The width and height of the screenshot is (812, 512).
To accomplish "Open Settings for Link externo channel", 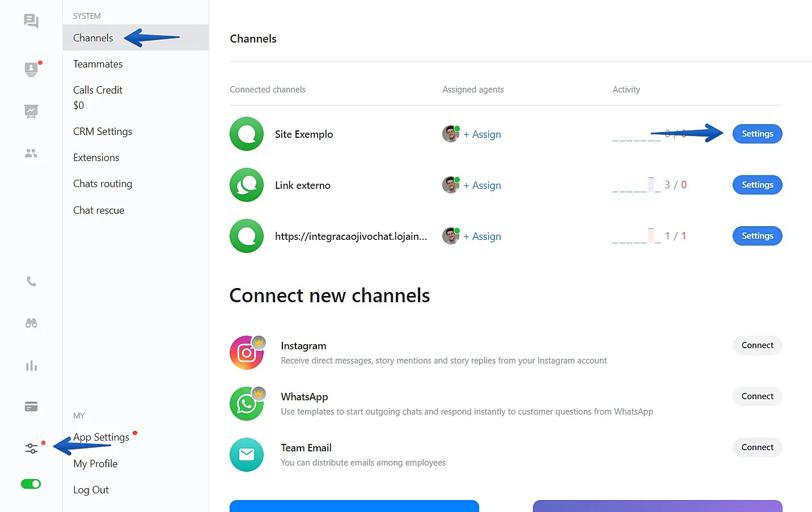I will point(757,185).
